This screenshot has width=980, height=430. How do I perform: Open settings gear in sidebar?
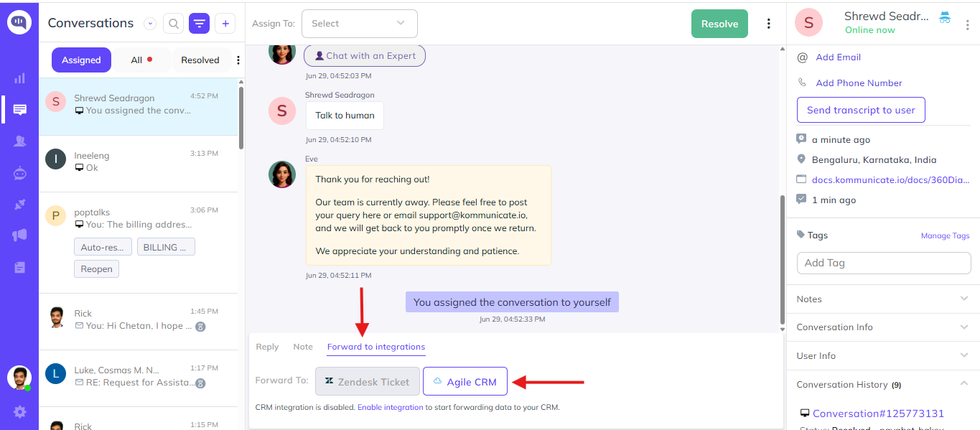pyautogui.click(x=19, y=412)
